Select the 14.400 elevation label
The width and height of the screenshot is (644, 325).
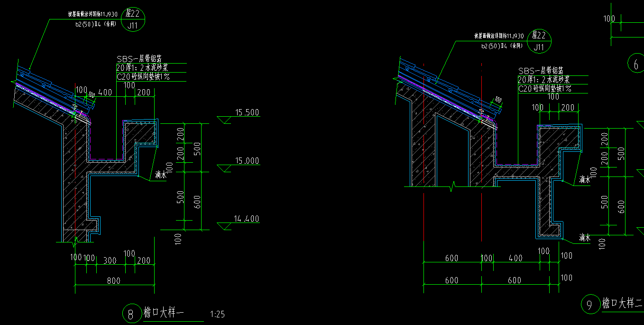coord(247,219)
